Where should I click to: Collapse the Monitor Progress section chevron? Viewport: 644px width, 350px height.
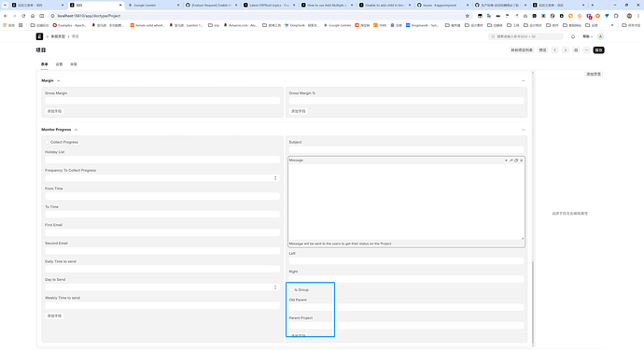click(76, 130)
